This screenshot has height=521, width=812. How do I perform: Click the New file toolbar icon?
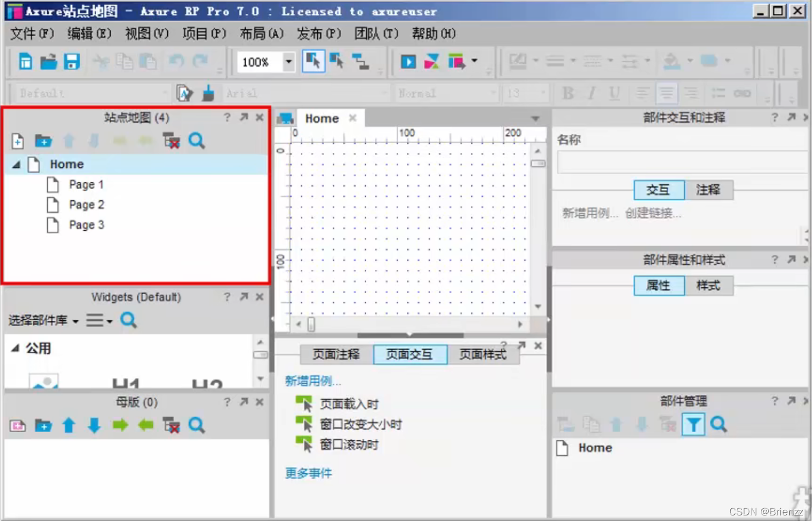coord(26,62)
